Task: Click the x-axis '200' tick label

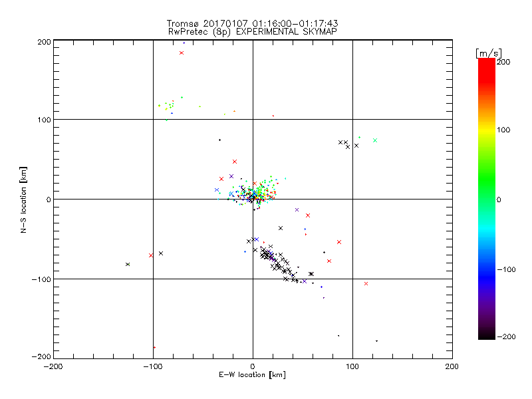Action: pyautogui.click(x=452, y=366)
